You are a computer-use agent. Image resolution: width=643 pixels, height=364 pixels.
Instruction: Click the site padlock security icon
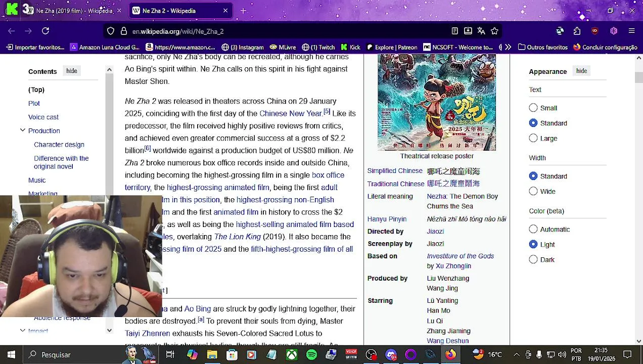click(123, 31)
